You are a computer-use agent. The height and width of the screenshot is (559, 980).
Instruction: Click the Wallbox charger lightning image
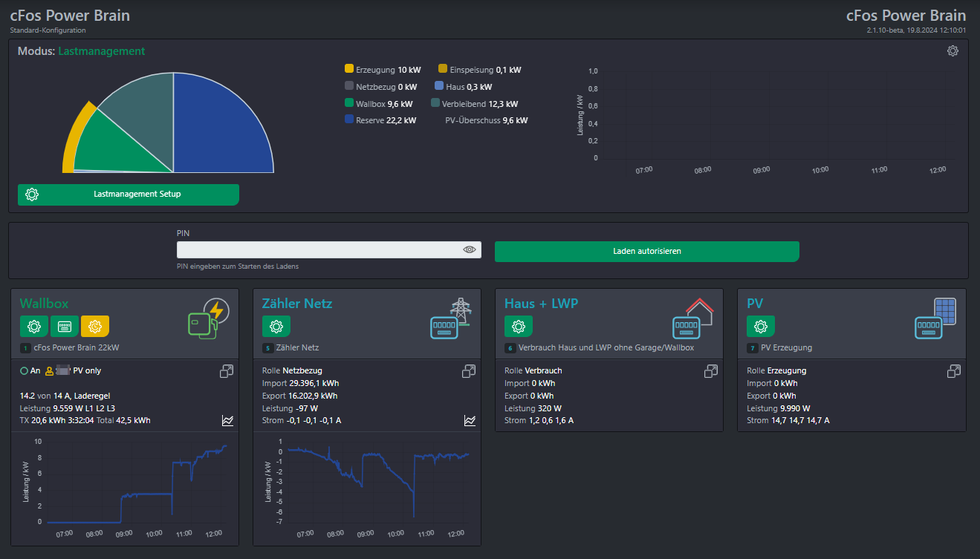pyautogui.click(x=207, y=319)
